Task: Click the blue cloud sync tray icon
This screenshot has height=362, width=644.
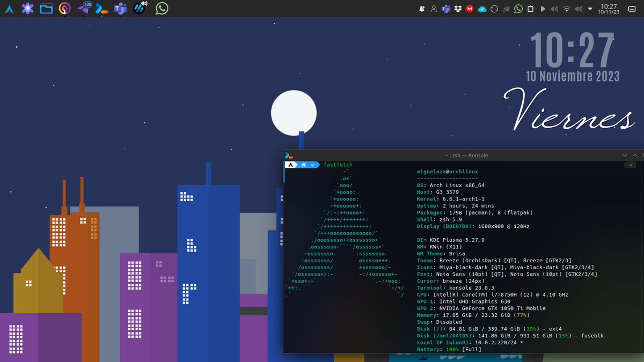Action: (482, 9)
